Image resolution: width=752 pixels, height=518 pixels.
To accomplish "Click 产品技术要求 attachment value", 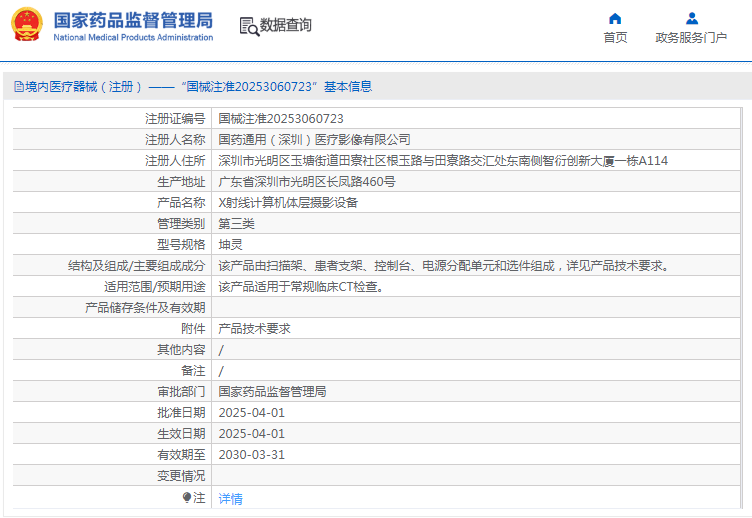I will 255,329.
